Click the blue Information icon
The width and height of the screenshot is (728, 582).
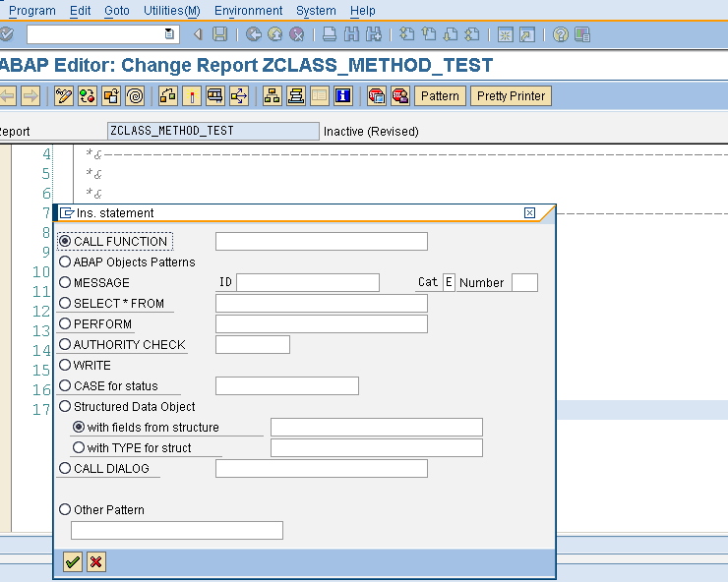pyautogui.click(x=343, y=96)
